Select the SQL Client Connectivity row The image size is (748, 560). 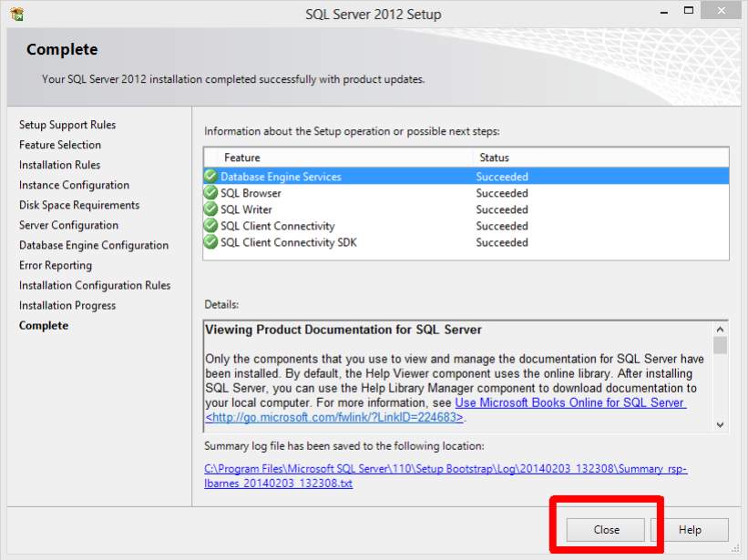click(x=466, y=226)
